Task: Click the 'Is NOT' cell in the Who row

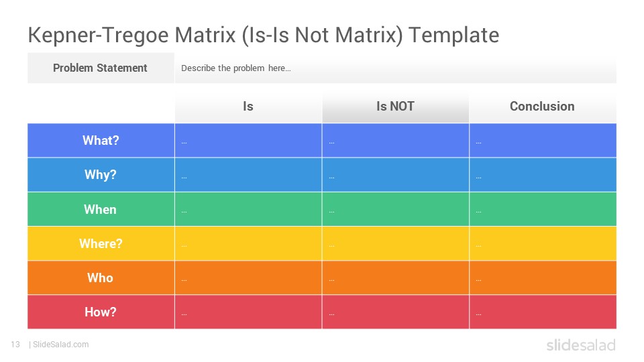Action: 396,278
